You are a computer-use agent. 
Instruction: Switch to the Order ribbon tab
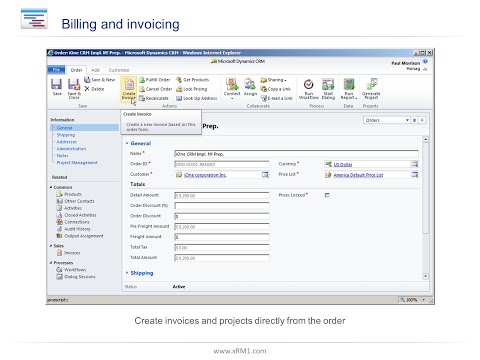point(76,70)
